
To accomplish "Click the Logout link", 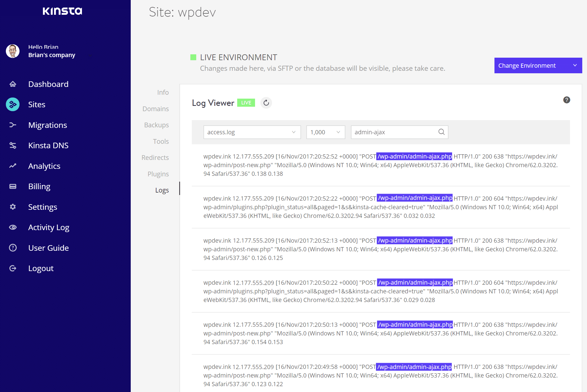I will coord(41,268).
